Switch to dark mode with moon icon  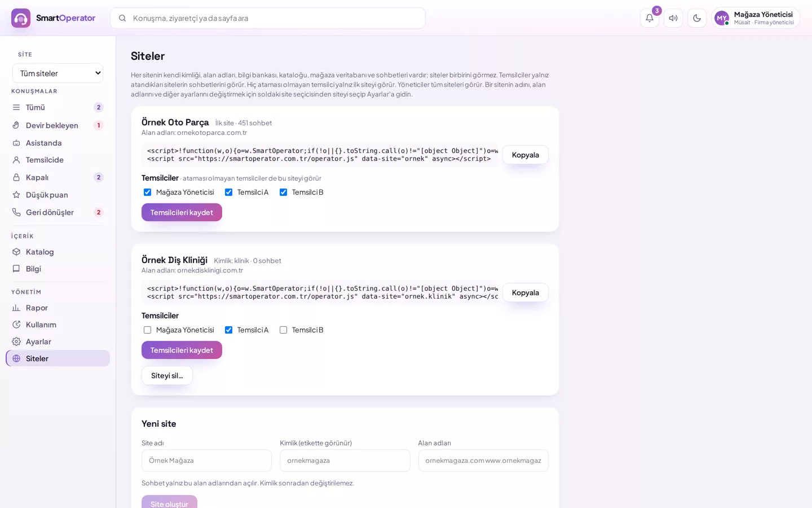coord(697,18)
